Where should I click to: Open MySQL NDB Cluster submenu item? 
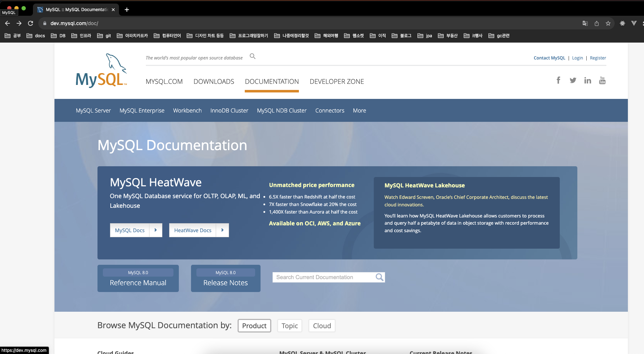282,110
